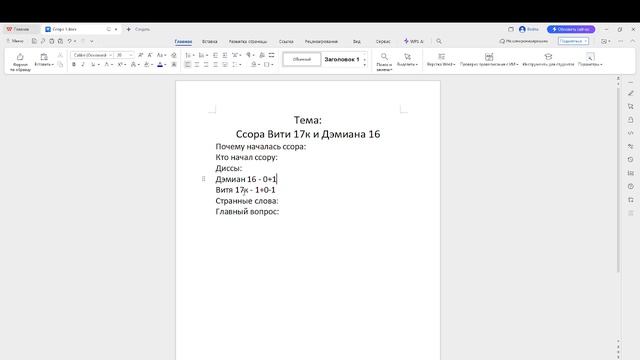Open the font size dropdown
Screen dimensions: 640x360
coord(131,55)
